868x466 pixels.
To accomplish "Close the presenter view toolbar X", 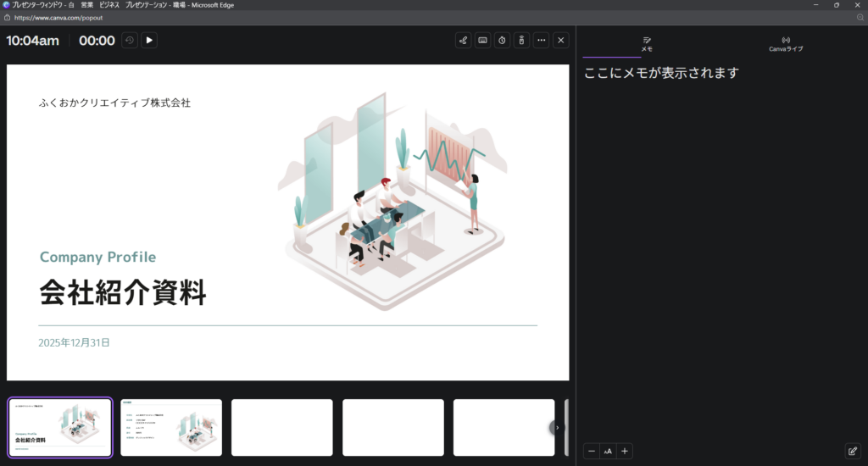I will [560, 40].
